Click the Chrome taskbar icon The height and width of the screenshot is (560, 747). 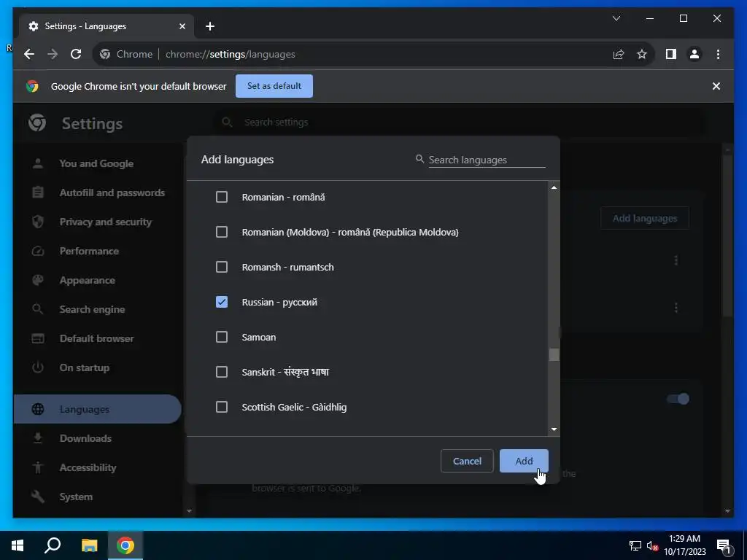pos(125,545)
